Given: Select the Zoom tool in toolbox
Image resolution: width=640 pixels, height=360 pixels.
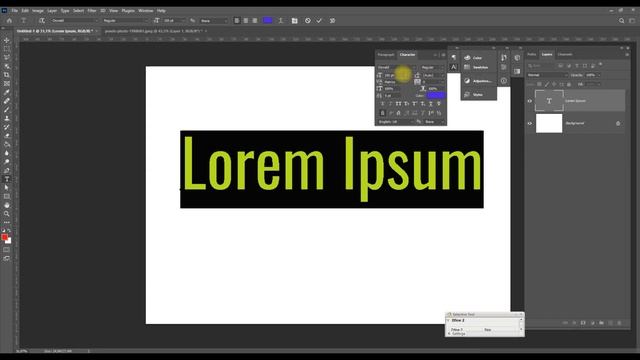Looking at the screenshot, I should (x=7, y=213).
